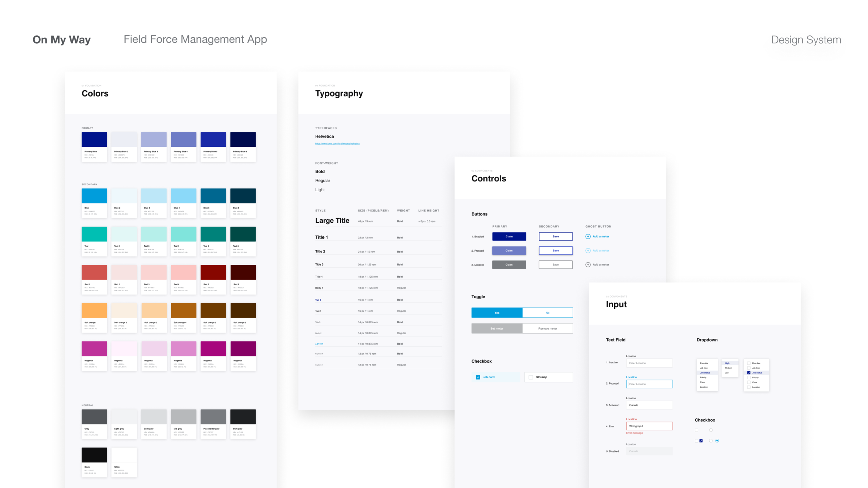Check the Crew checkbox in dropdown list

click(749, 382)
